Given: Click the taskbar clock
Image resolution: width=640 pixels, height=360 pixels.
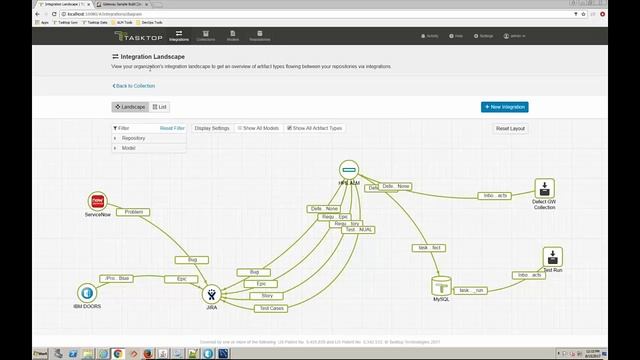Looking at the screenshot, I should (x=592, y=353).
